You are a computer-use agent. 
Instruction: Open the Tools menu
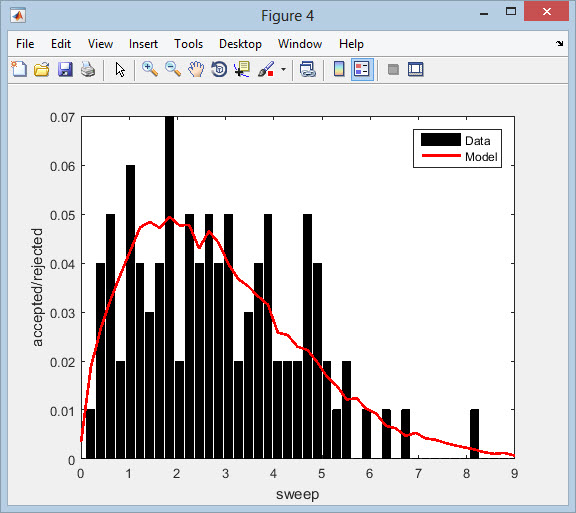pyautogui.click(x=188, y=44)
